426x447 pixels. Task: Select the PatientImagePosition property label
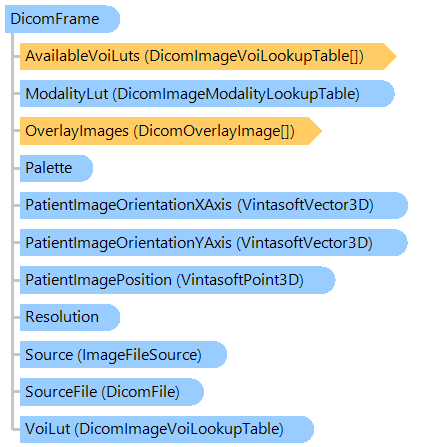pyautogui.click(x=99, y=280)
